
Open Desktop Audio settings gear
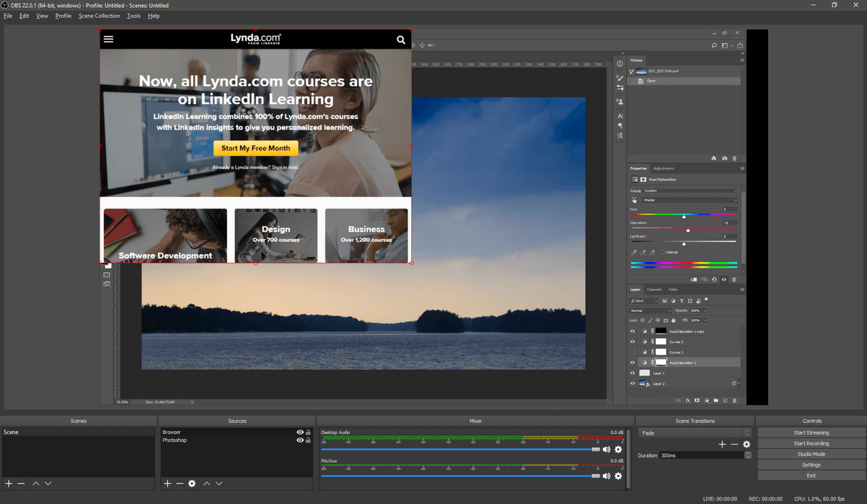pyautogui.click(x=618, y=449)
